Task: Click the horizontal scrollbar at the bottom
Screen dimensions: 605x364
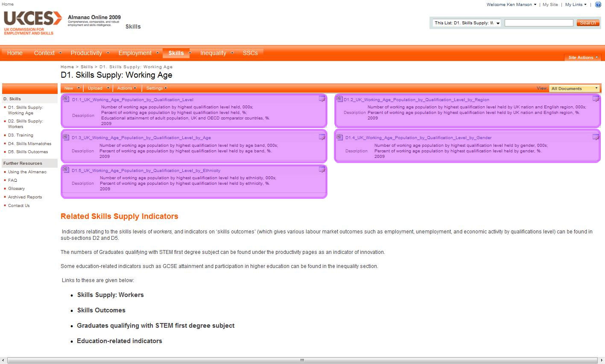Action: pyautogui.click(x=302, y=360)
